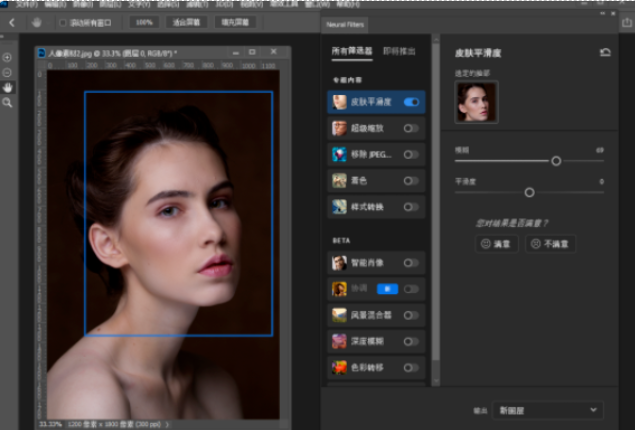Select the Hand tool in left toolbar
Viewport: 635px width, 430px height.
pos(7,87)
